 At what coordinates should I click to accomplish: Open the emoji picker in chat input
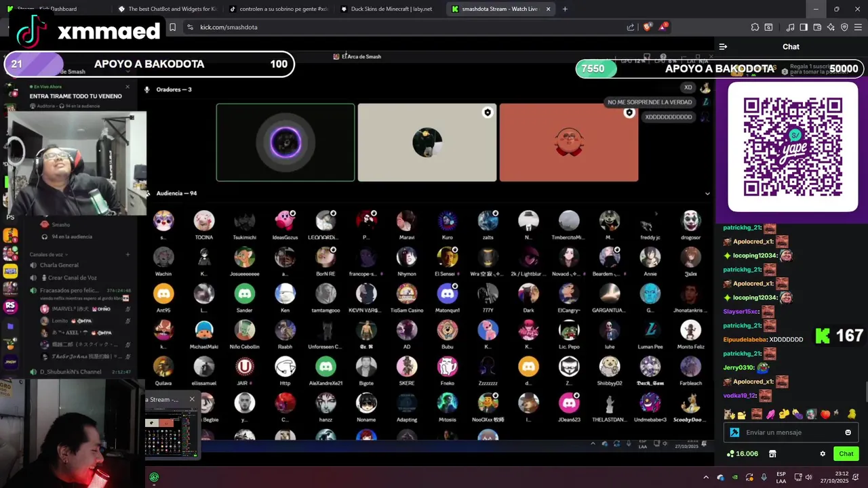(848, 432)
